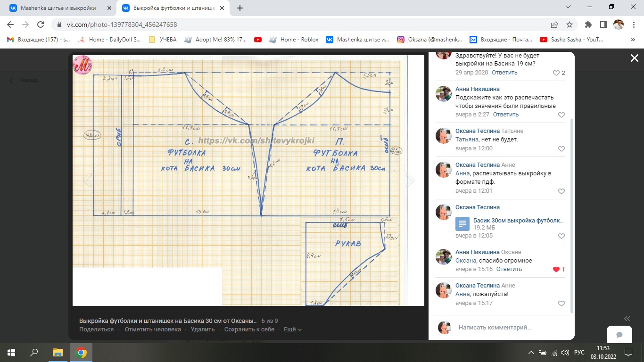
Task: Click the comments panel scrollbar
Action: click(572, 215)
